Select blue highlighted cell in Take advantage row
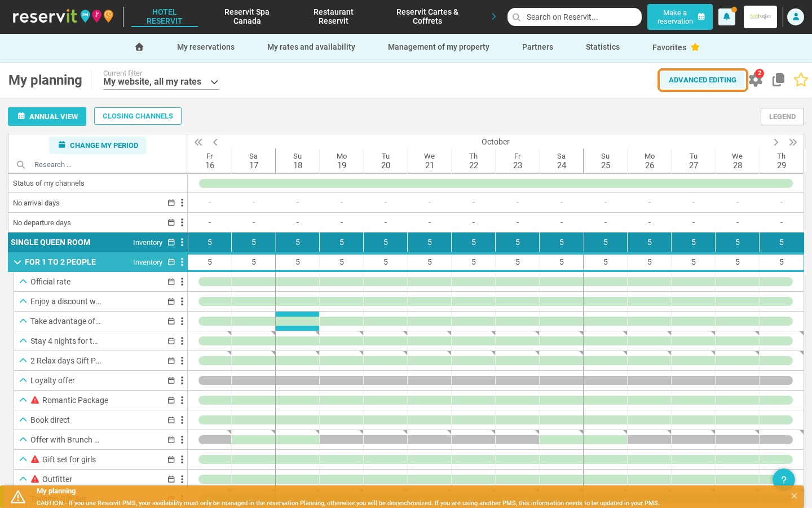Screen dimensions: 812x508 click(x=297, y=321)
